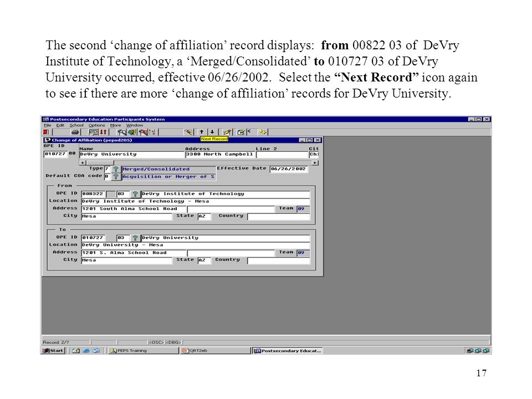Select Postsecondary Educat... taskbar button
This screenshot has width=532, height=399.
(x=288, y=350)
